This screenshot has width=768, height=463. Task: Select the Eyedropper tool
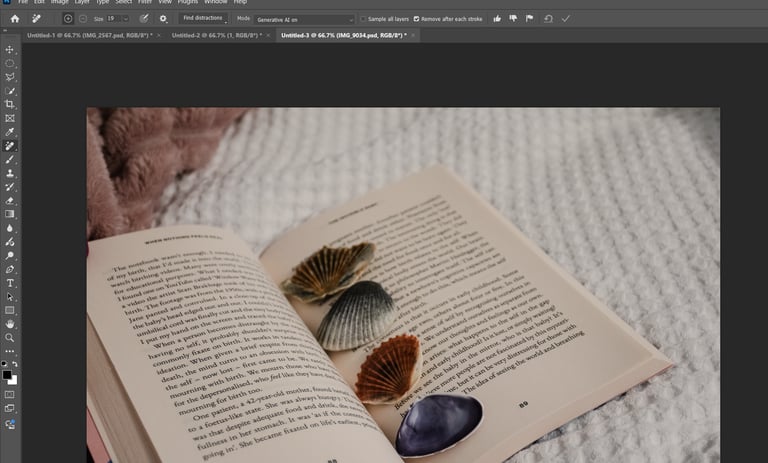click(x=9, y=132)
